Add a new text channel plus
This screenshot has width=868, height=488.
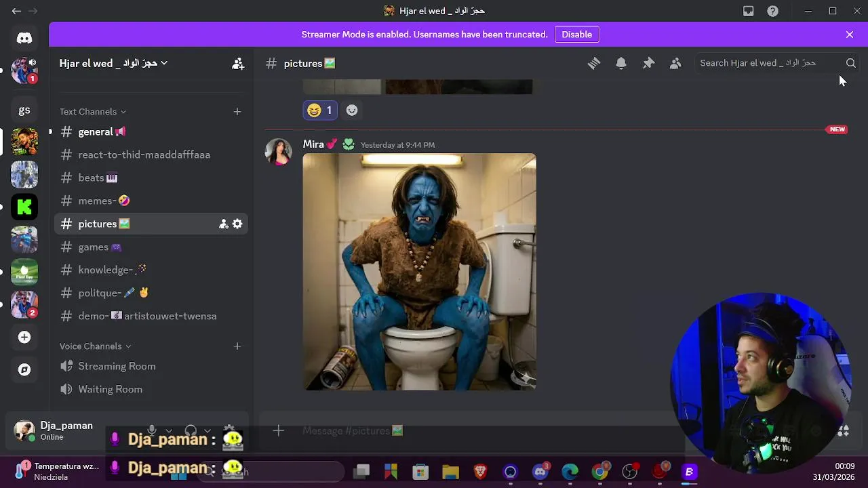237,111
